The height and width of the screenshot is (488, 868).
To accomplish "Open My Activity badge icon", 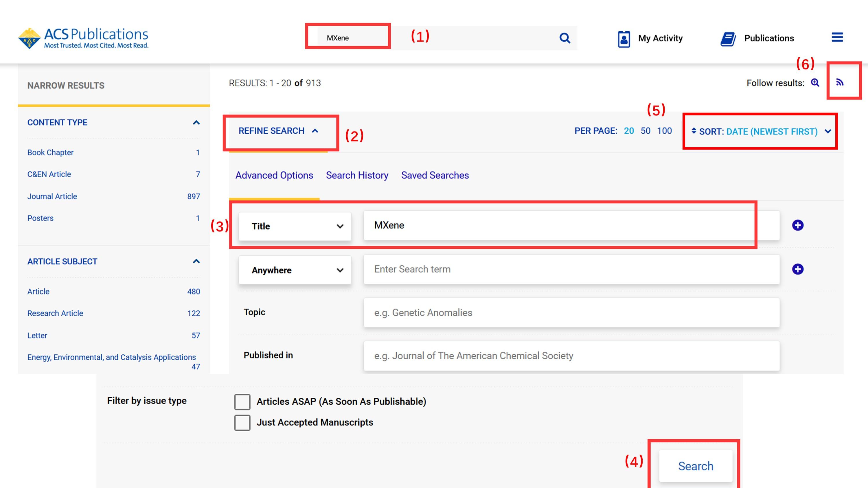I will pos(624,39).
